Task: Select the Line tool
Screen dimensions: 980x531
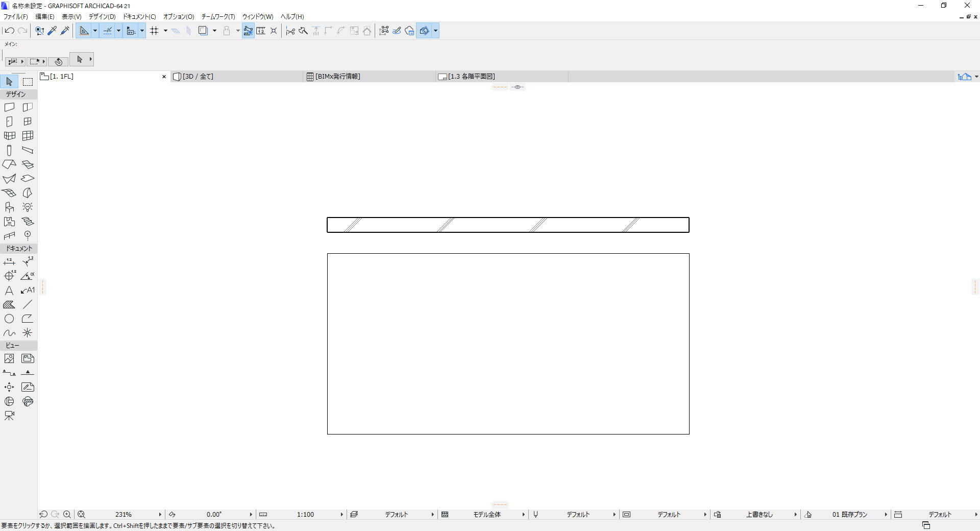Action: (28, 304)
